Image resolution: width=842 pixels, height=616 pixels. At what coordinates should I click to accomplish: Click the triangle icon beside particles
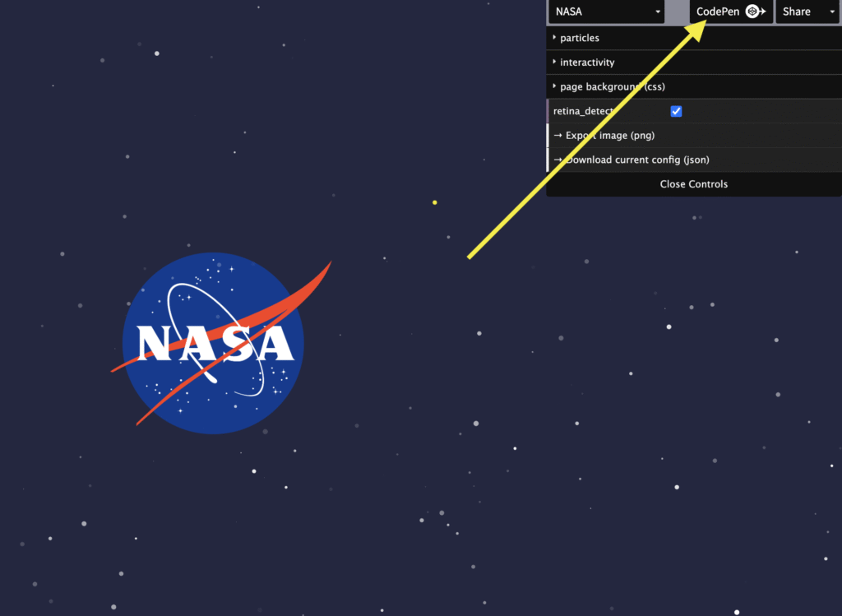click(x=554, y=38)
